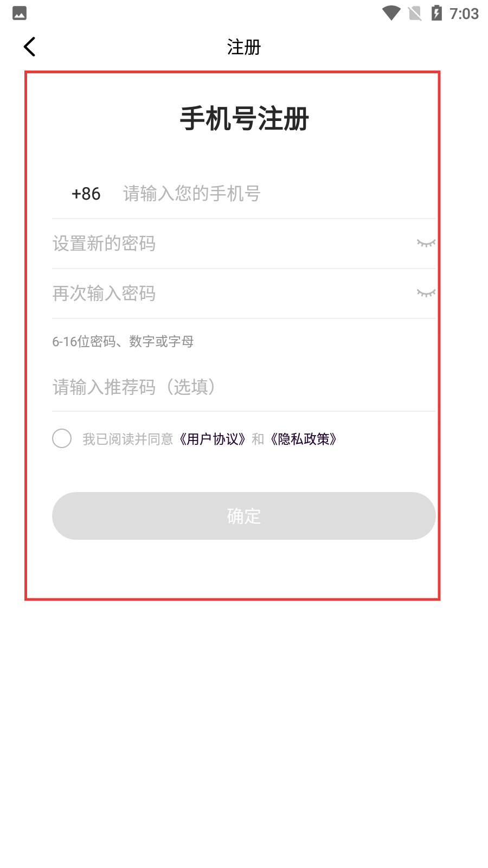The width and height of the screenshot is (488, 868).
Task: Reveal the re-entered password with eye icon
Action: pos(426,293)
